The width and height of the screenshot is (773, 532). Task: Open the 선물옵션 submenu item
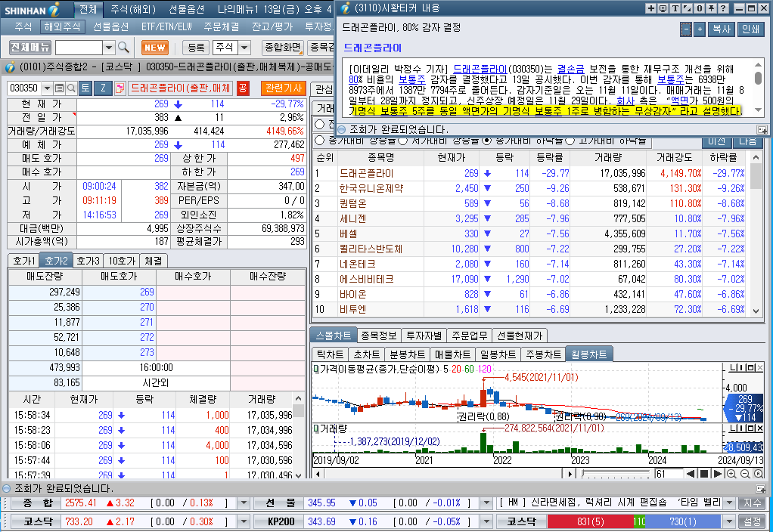111,26
